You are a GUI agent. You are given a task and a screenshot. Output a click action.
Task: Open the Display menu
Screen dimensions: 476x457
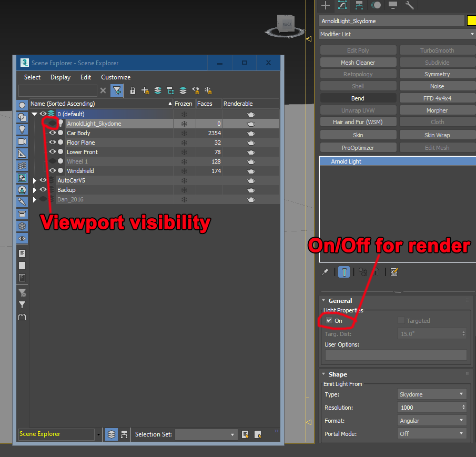(60, 77)
